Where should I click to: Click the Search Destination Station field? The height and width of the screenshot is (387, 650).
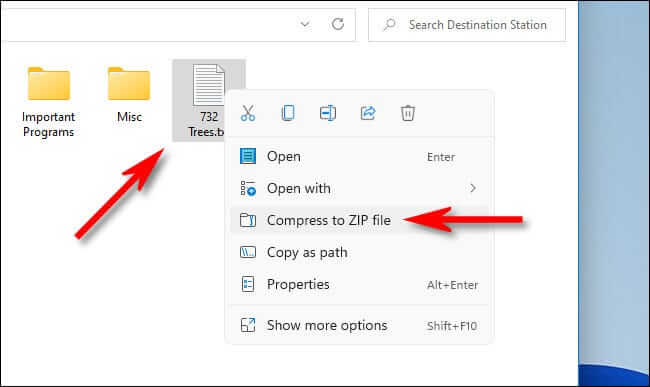(467, 25)
